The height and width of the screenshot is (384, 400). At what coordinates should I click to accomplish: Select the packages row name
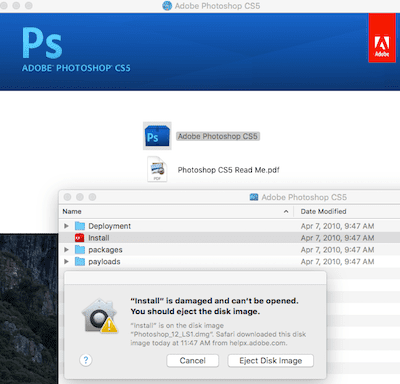pos(105,250)
